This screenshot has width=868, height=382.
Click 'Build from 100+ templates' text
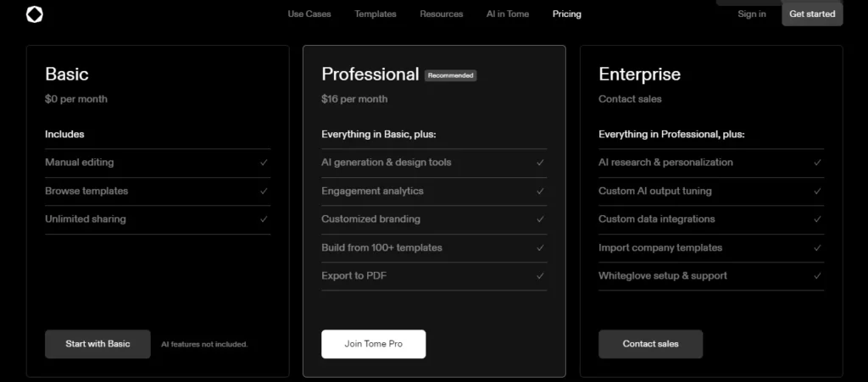click(x=382, y=247)
